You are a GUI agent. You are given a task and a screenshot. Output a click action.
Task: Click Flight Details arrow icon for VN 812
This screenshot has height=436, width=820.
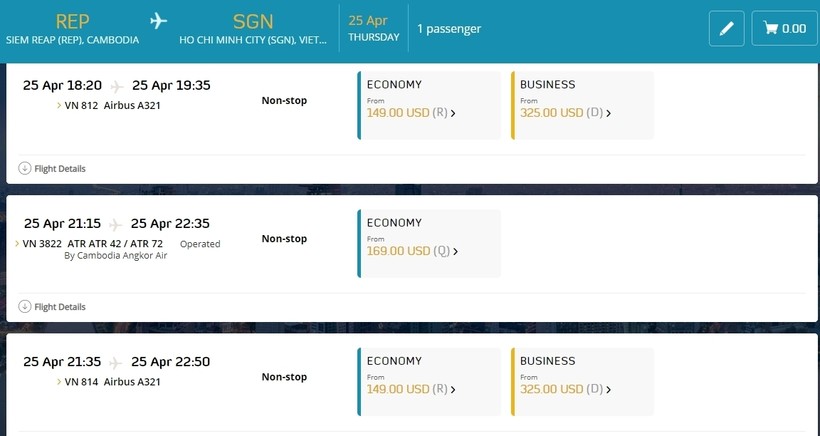[x=25, y=168]
